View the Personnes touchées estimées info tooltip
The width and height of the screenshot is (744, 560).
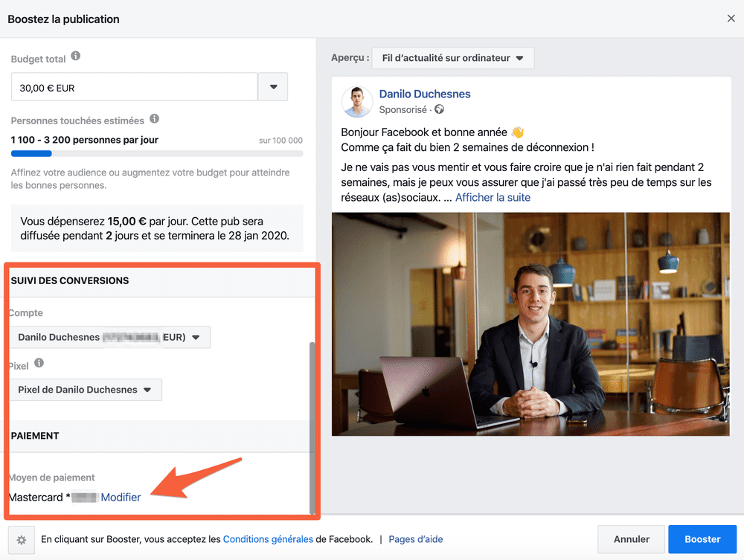click(x=156, y=120)
